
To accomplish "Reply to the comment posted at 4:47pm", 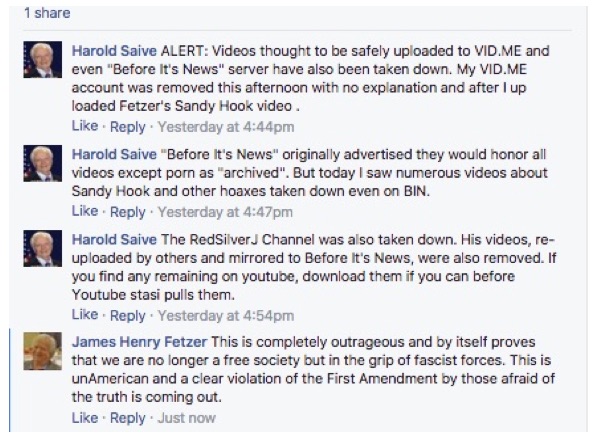I will (x=128, y=212).
